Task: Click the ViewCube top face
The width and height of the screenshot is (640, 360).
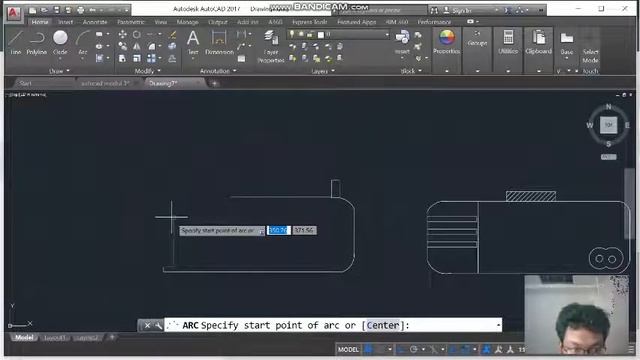Action: [608, 124]
